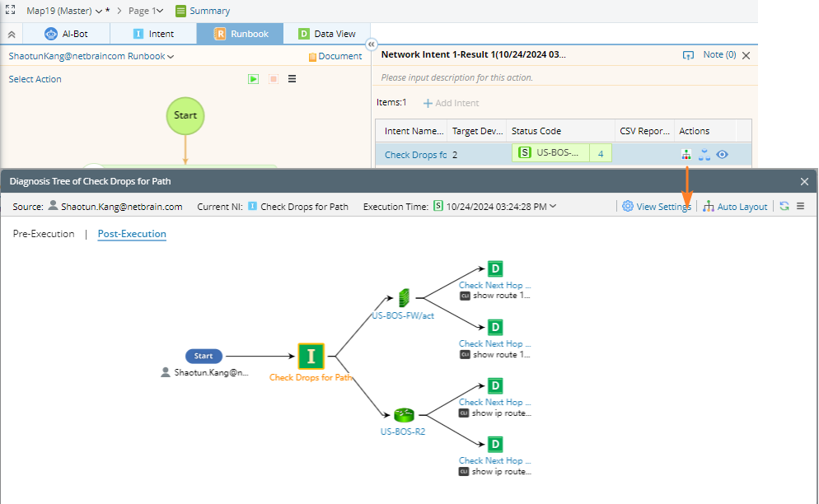Collapse panel with double up-arrow icon
The height and width of the screenshot is (504, 819).
click(x=12, y=35)
